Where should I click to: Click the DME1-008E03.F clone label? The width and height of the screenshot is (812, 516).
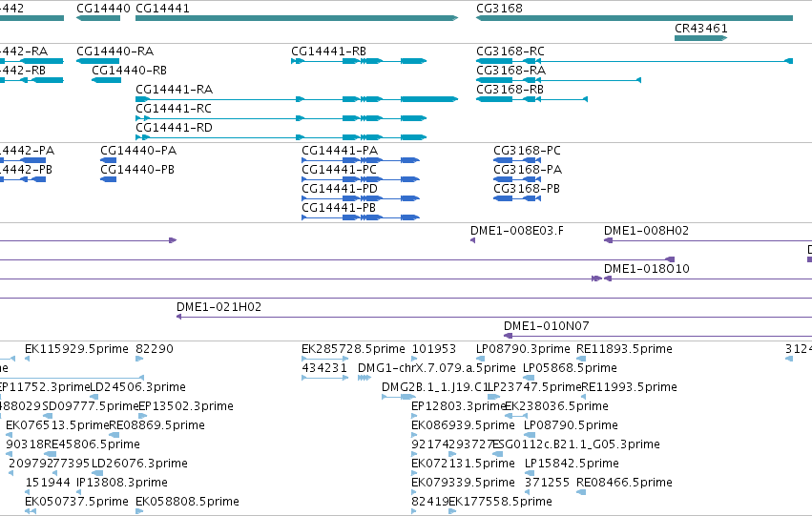point(517,231)
